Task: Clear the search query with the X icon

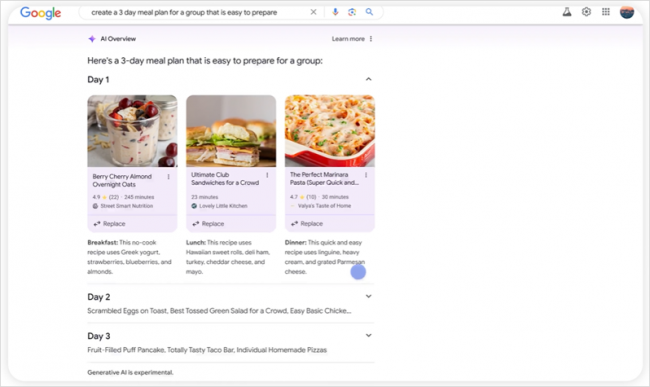Action: [x=313, y=12]
